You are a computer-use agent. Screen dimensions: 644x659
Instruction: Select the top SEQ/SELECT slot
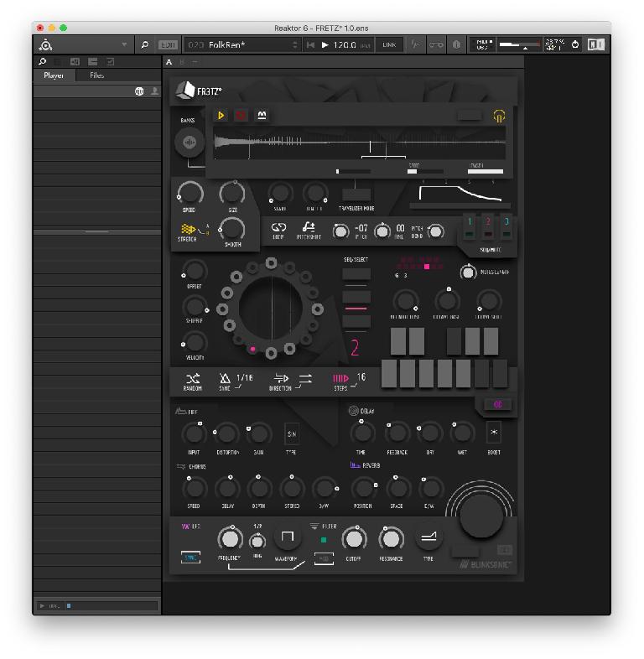(356, 273)
